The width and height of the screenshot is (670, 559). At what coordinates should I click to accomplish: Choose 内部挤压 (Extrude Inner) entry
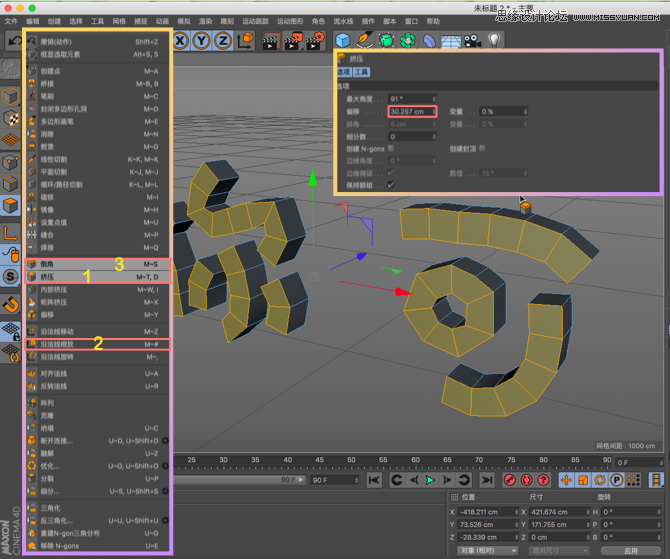tap(98, 289)
